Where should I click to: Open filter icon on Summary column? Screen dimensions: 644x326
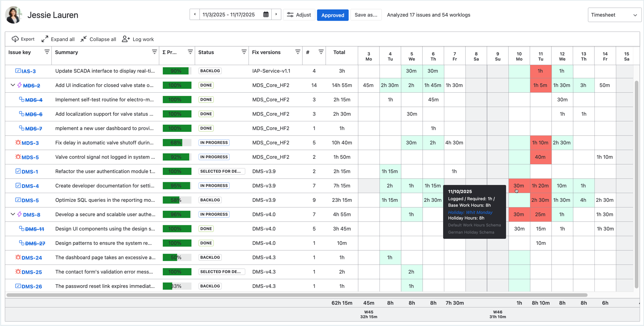(154, 52)
